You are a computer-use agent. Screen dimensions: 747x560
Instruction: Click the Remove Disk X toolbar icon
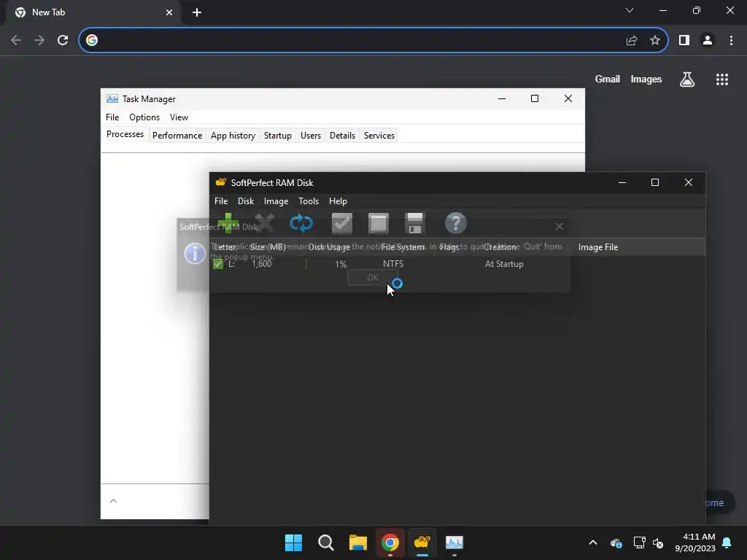pyautogui.click(x=264, y=223)
